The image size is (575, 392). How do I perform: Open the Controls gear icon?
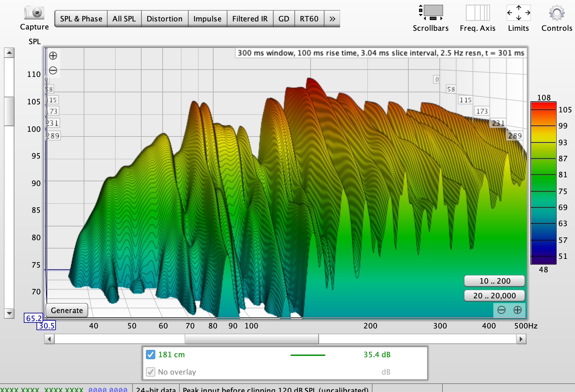(x=557, y=13)
